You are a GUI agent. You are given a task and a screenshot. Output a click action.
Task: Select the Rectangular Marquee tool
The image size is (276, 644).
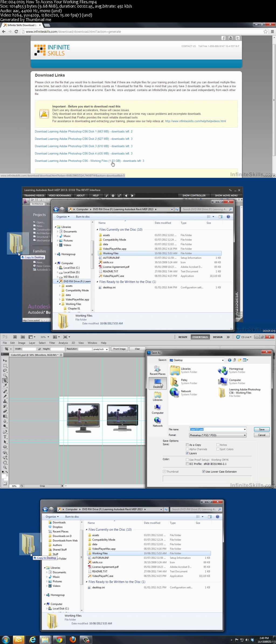(x=5, y=366)
